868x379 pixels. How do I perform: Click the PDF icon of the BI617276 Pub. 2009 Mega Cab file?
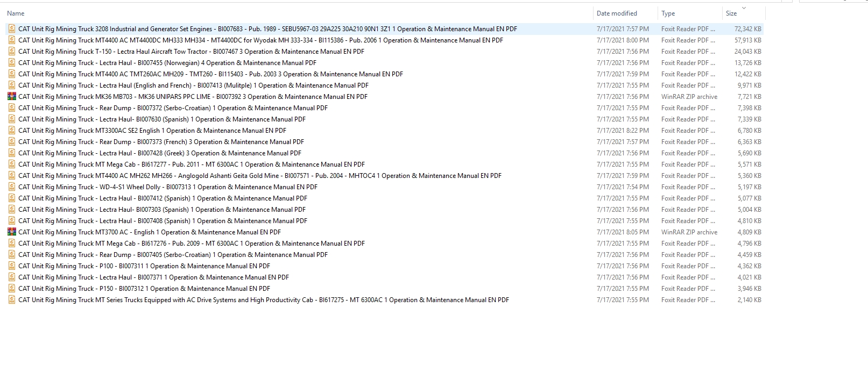click(x=12, y=244)
